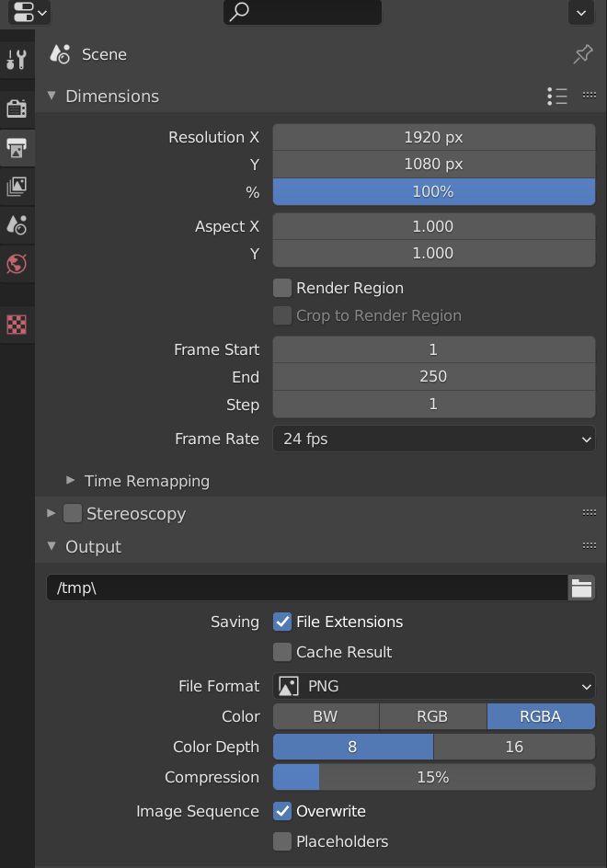Uncheck File Extensions
Image resolution: width=607 pixels, height=868 pixels.
click(282, 622)
